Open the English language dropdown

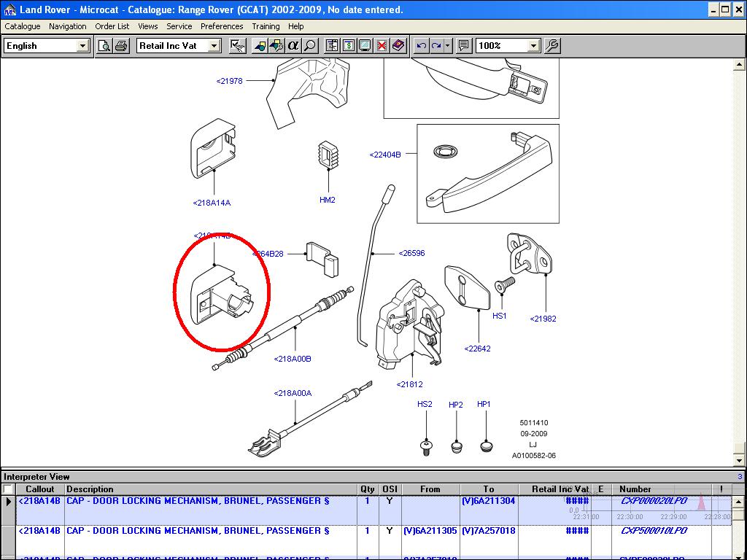pyautogui.click(x=82, y=46)
